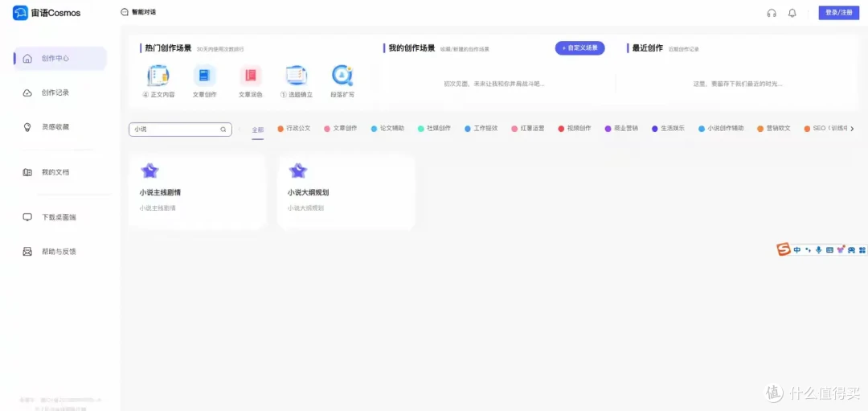868x411 pixels.
Task: Click the search magnifier icon
Action: 223,129
